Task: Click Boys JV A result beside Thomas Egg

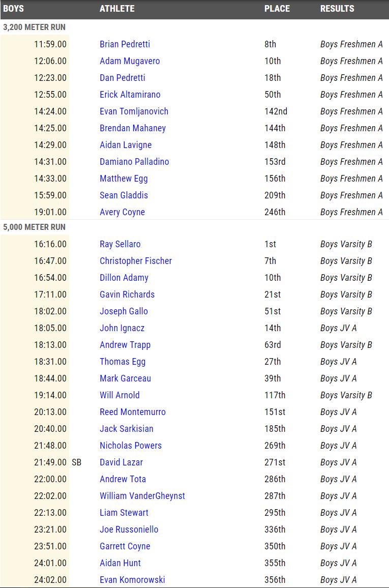Action: click(339, 362)
